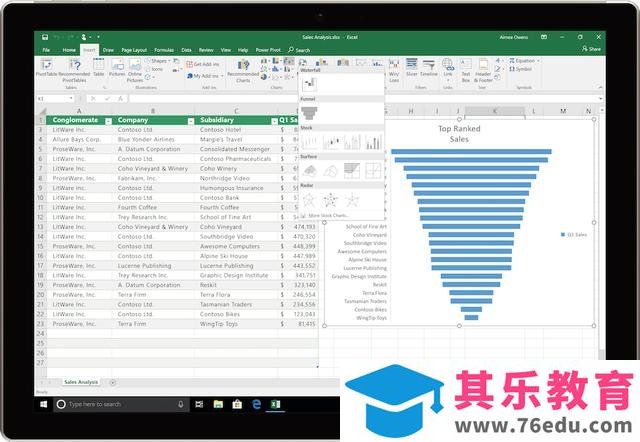Click the Symbol button
This screenshot has height=442, width=640.
tap(521, 69)
